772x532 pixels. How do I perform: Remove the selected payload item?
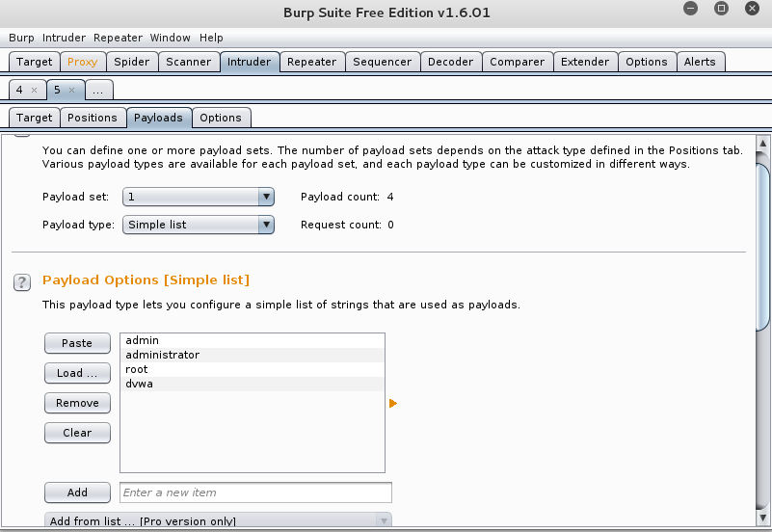tap(77, 403)
